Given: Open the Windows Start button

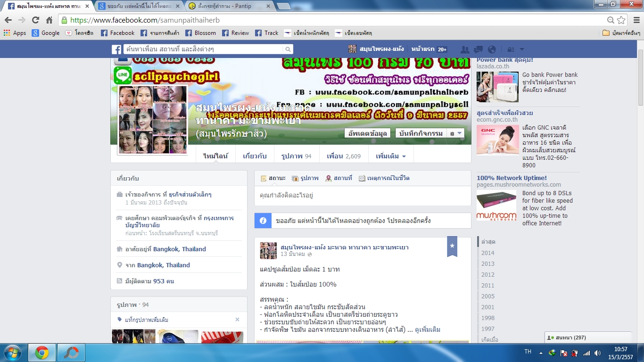Looking at the screenshot, I should 12,352.
